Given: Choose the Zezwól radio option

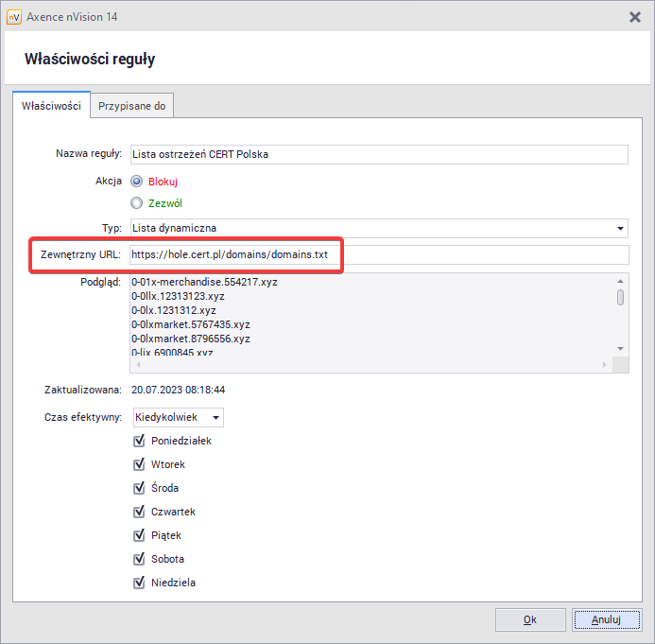Looking at the screenshot, I should tap(137, 202).
